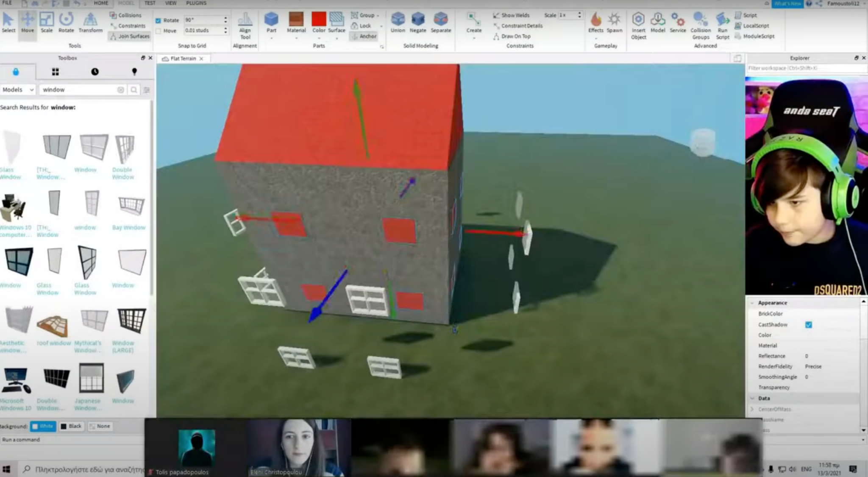Set toolbox background to White
This screenshot has height=477, width=868.
coord(43,427)
